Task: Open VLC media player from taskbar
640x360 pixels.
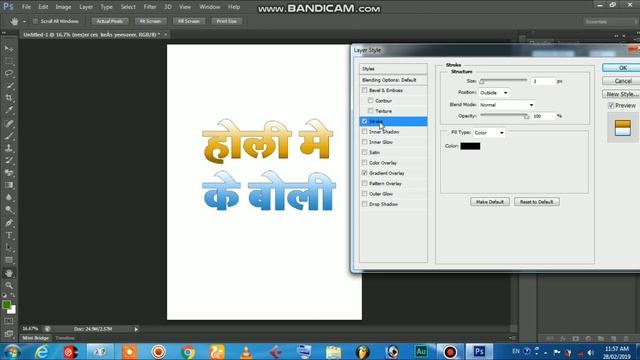Action: 246,351
